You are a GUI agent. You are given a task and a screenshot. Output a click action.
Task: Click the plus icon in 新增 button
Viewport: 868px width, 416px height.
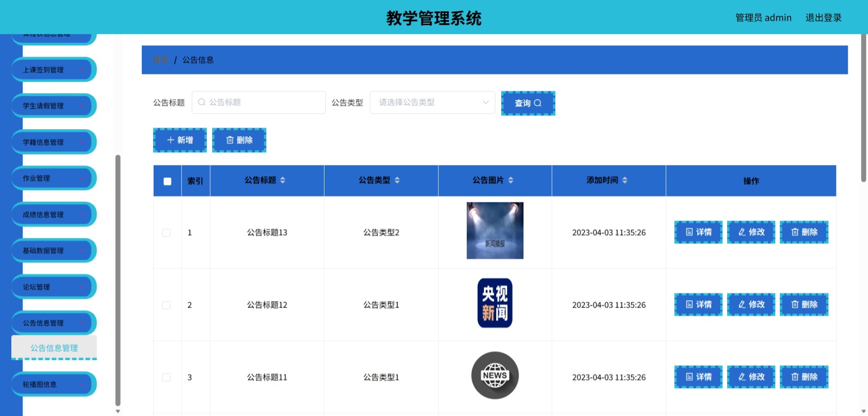170,140
